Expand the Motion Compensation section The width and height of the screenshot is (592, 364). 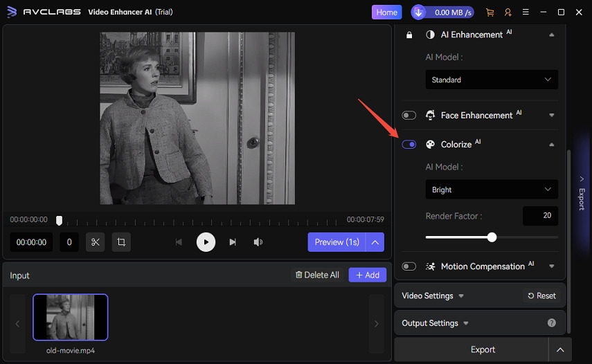(552, 266)
